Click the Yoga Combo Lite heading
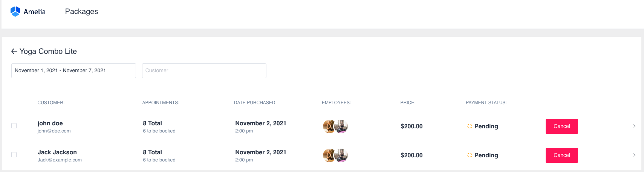 (x=48, y=51)
